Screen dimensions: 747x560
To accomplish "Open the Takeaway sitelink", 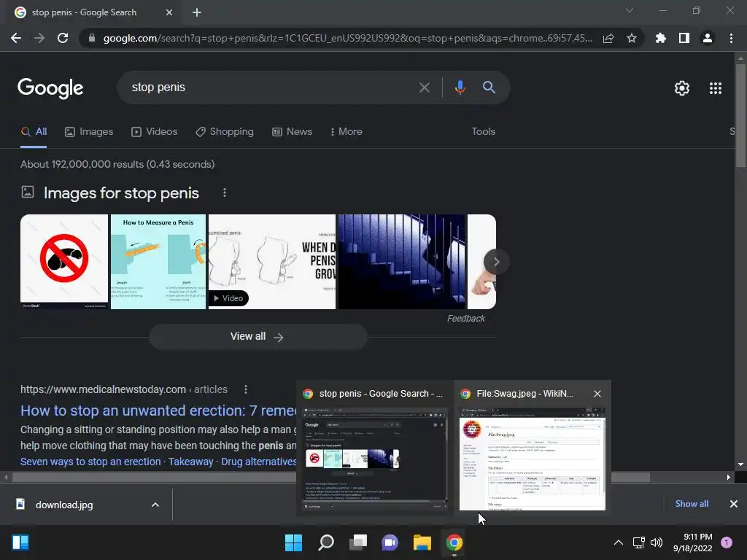I will pyautogui.click(x=190, y=462).
